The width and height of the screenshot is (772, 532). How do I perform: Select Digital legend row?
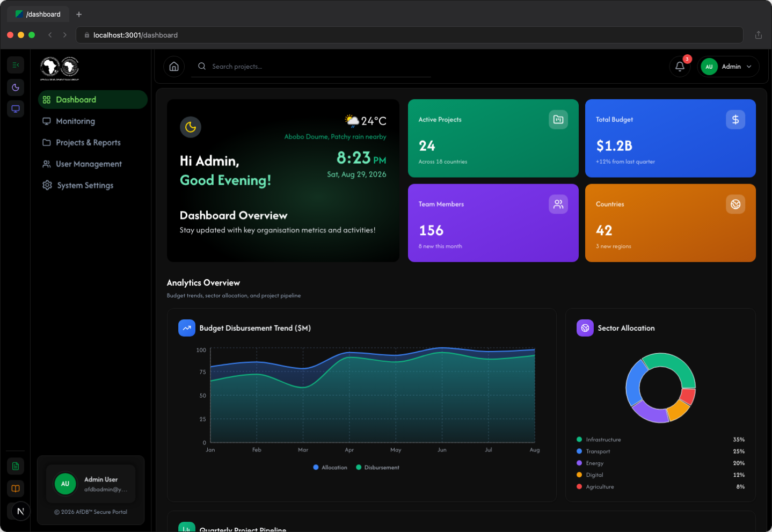tap(660, 475)
